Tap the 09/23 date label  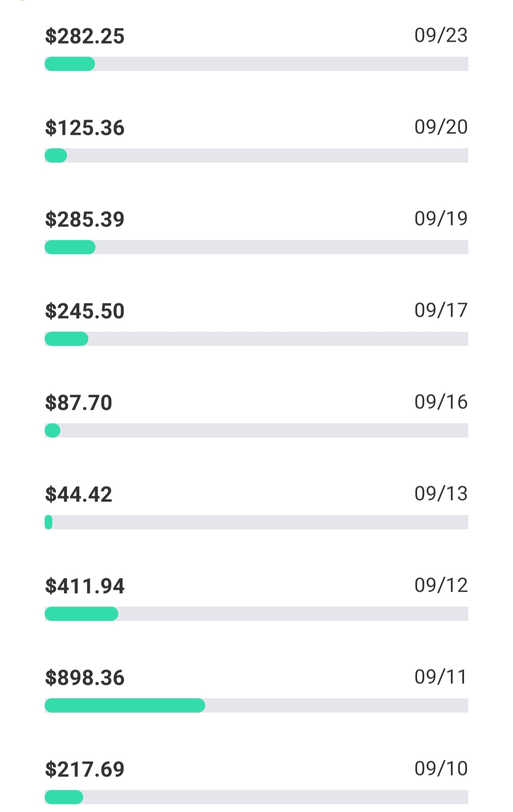click(x=441, y=36)
